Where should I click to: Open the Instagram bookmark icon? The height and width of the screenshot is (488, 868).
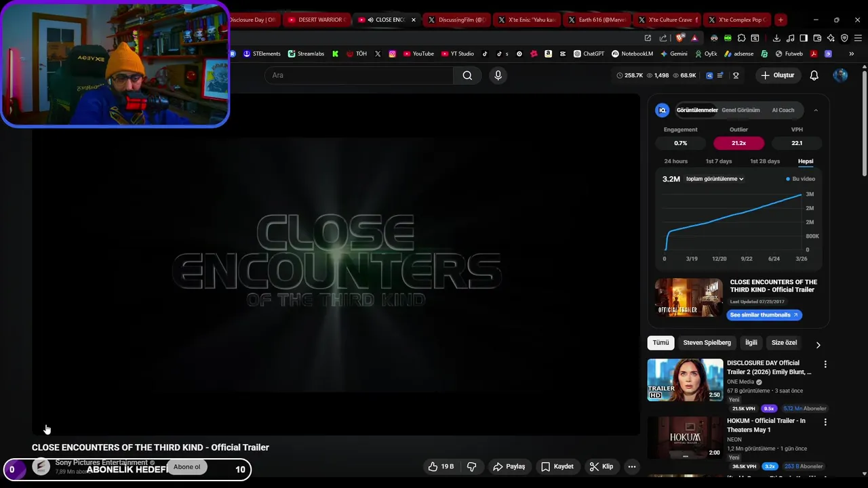[x=392, y=54]
